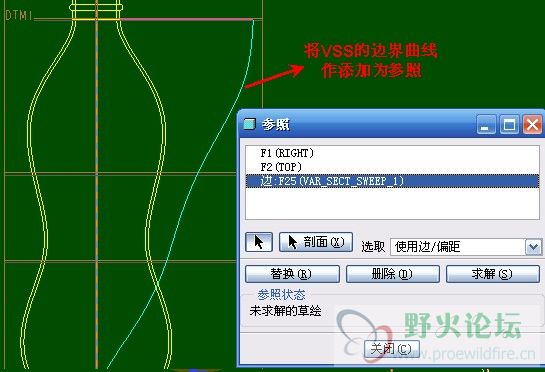Open the 使用边/偏距 selection dropdown arrow
This screenshot has width=545, height=372.
pos(534,247)
